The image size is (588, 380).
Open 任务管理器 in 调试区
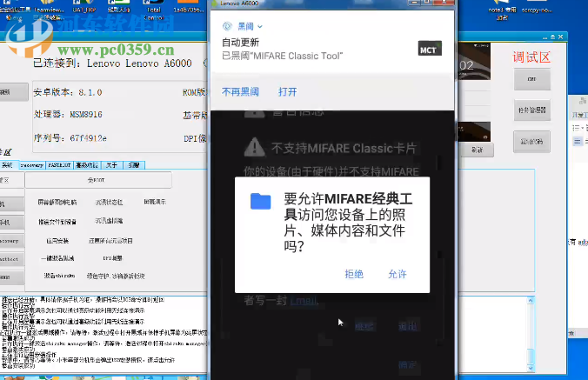(x=531, y=110)
